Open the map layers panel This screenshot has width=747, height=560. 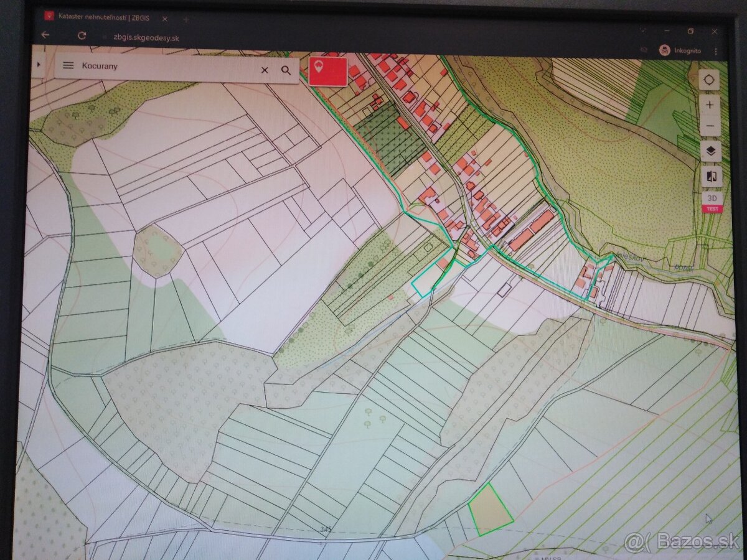711,151
